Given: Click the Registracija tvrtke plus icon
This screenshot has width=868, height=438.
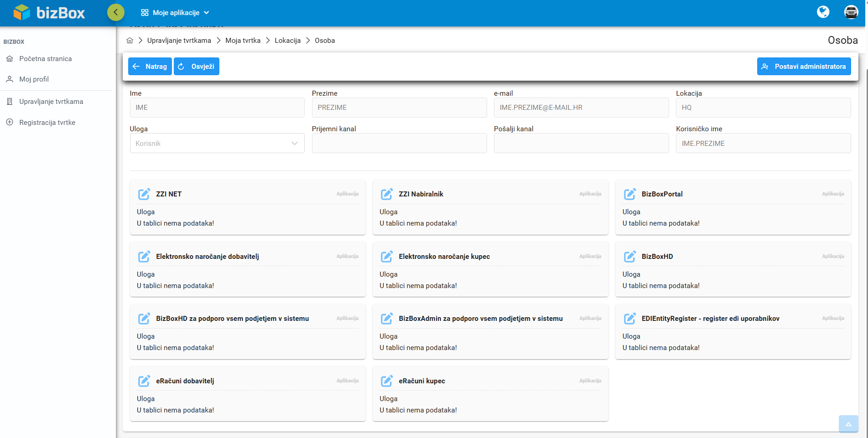Looking at the screenshot, I should tap(10, 122).
